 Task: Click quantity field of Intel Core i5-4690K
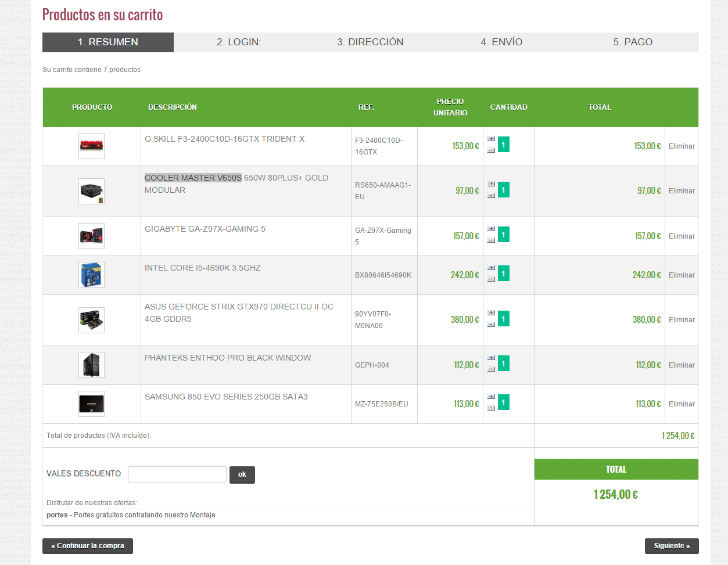click(504, 273)
